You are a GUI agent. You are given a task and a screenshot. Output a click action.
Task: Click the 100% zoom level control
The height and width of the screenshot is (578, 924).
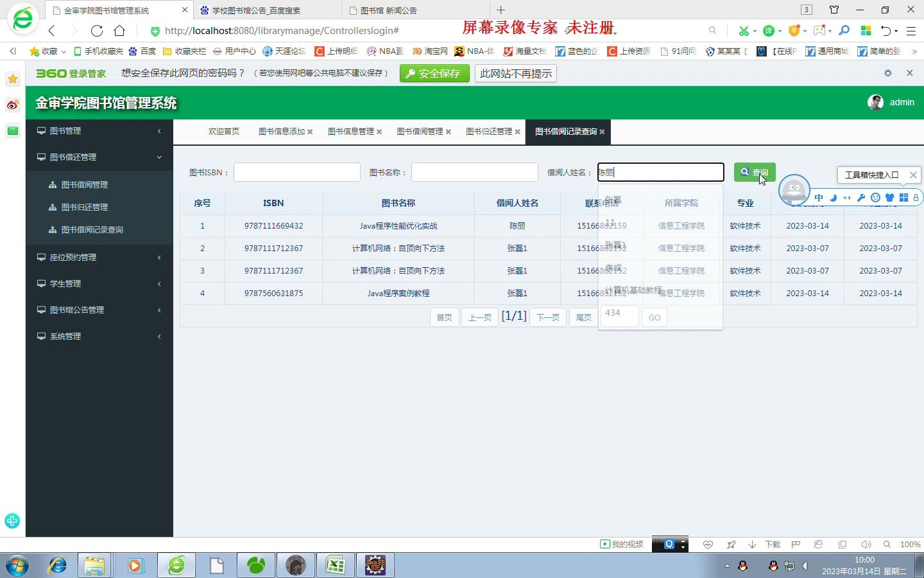click(x=910, y=544)
